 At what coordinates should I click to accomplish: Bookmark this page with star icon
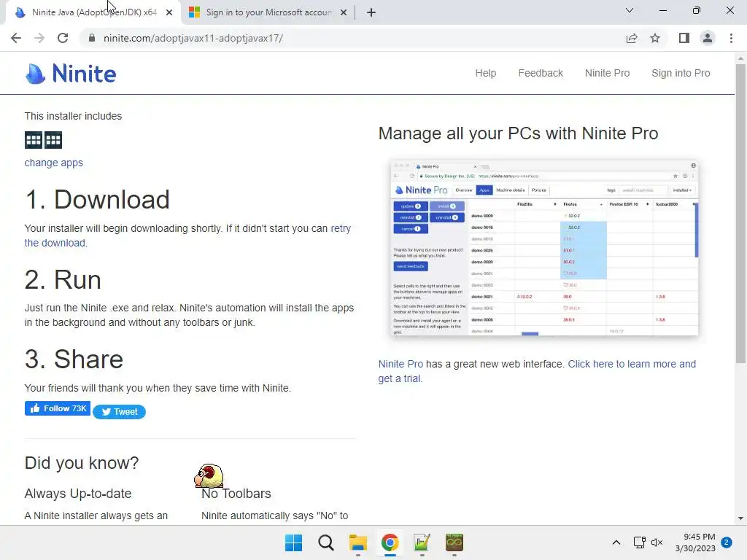pyautogui.click(x=655, y=38)
